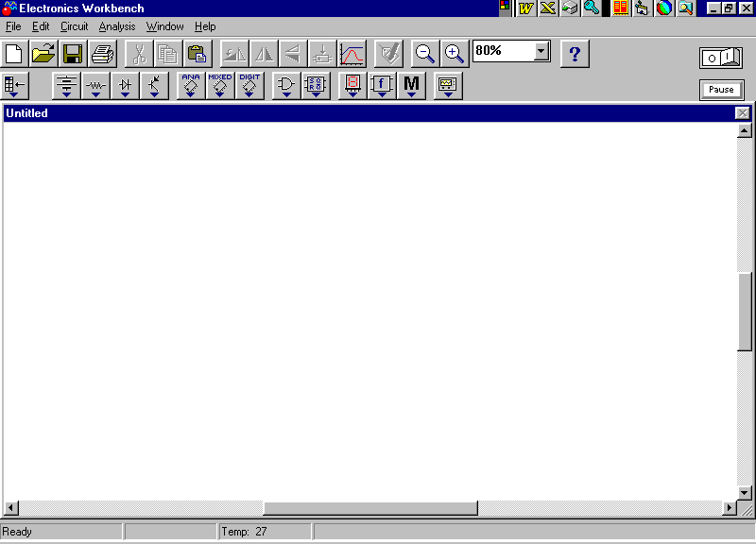Open the Miscellaneous bin marked M

pyautogui.click(x=411, y=86)
